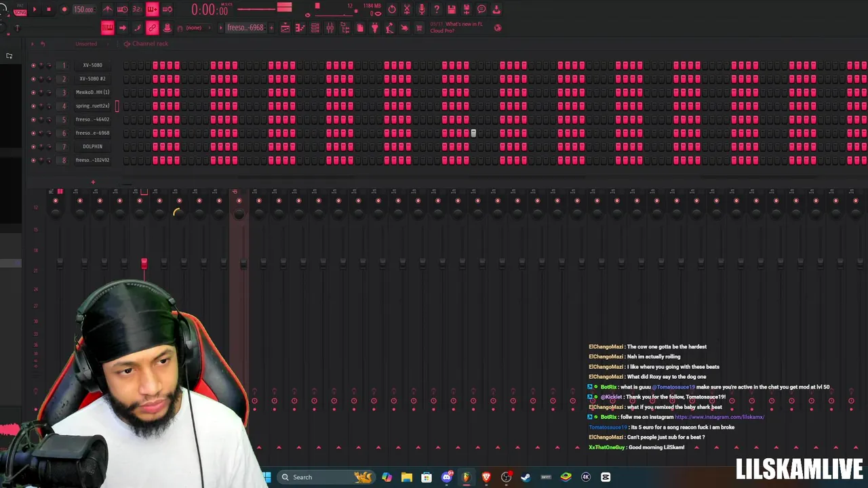Arm recording with the Record button
The width and height of the screenshot is (868, 488).
pos(64,9)
